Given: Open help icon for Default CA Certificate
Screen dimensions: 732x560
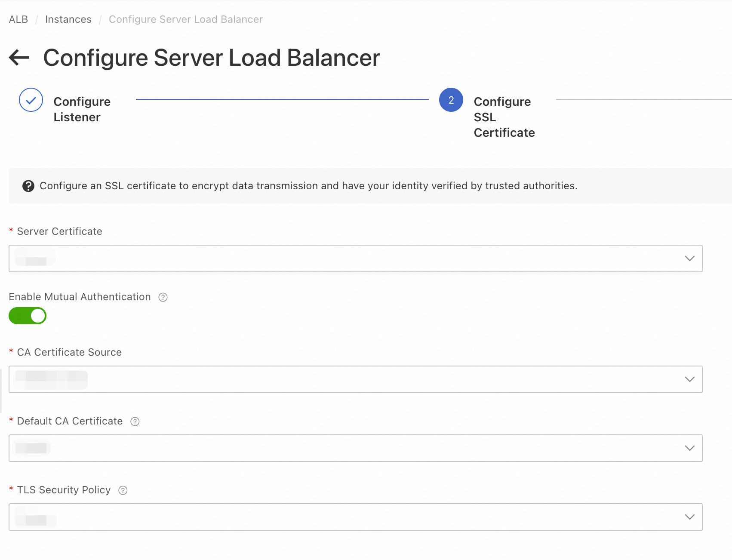Looking at the screenshot, I should click(x=135, y=422).
